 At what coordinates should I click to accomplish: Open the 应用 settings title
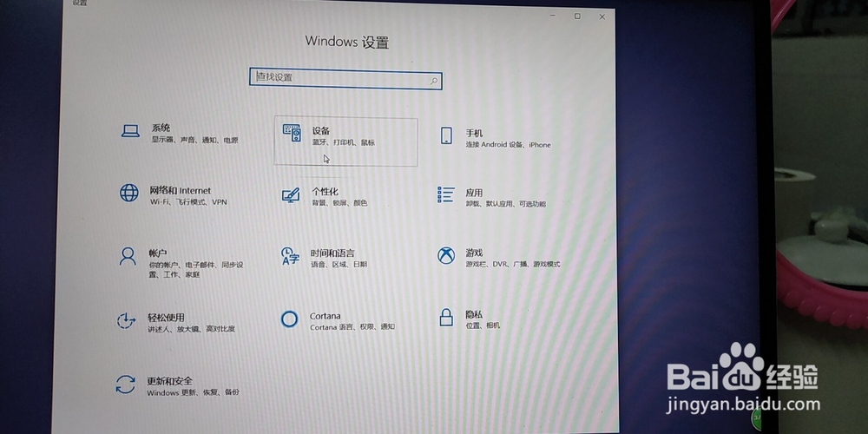coord(474,192)
